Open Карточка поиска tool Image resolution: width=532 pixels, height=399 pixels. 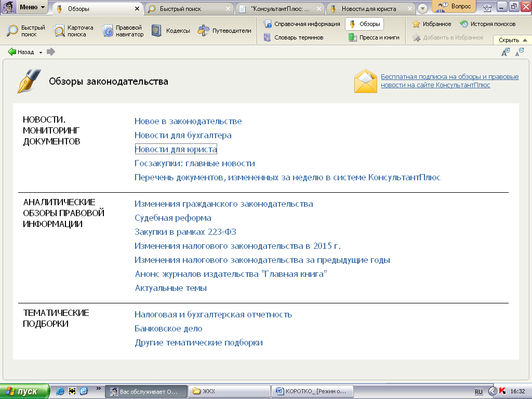[73, 31]
